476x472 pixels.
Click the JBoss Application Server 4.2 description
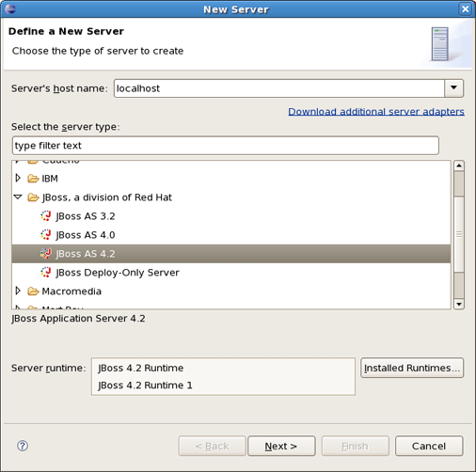78,319
